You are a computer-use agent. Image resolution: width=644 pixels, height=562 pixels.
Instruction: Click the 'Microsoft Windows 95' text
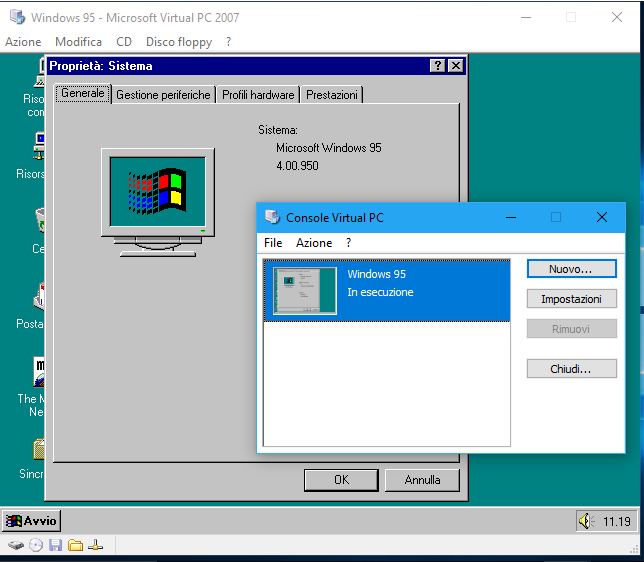329,148
